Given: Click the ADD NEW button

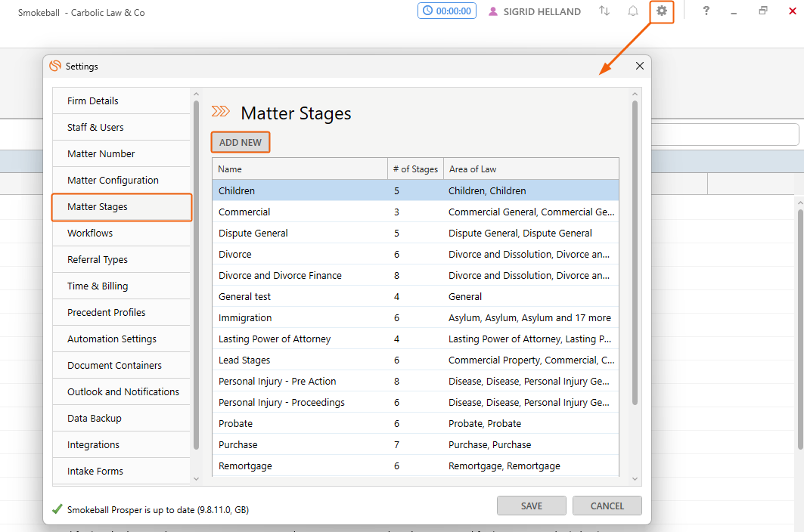Looking at the screenshot, I should click(241, 143).
